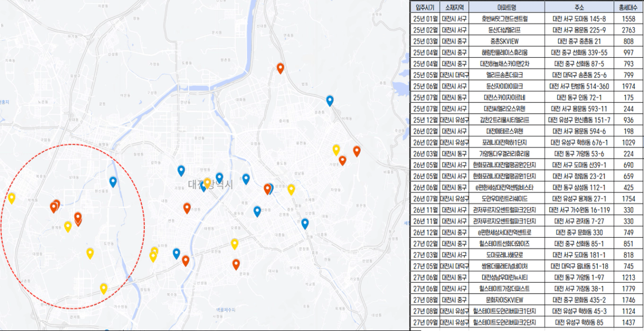Select the blue pin inside the red dashed circle

tap(113, 182)
